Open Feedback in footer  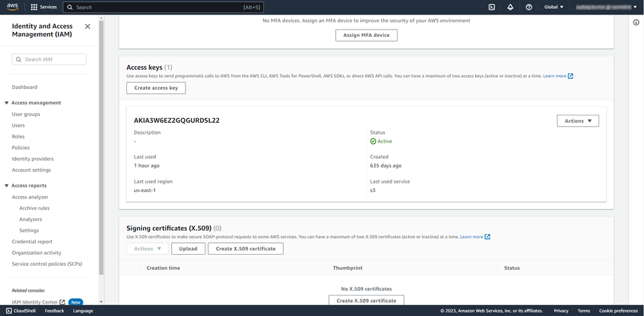[54, 311]
